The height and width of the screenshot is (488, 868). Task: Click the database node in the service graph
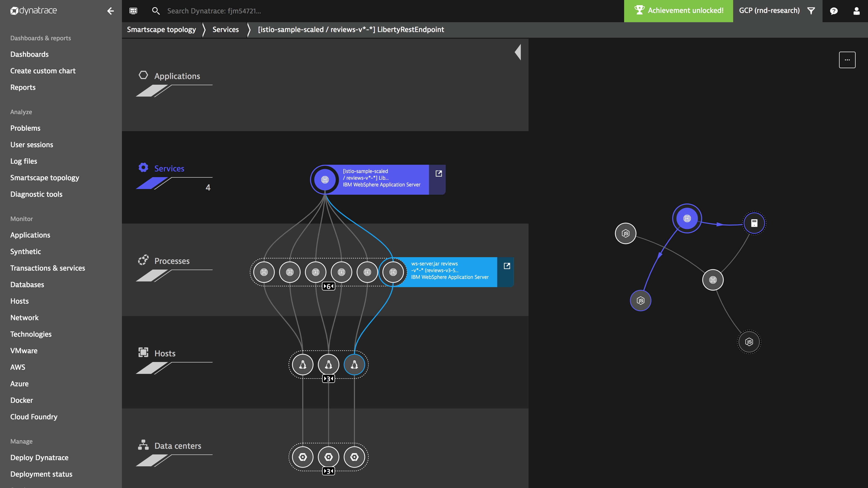coord(754,223)
